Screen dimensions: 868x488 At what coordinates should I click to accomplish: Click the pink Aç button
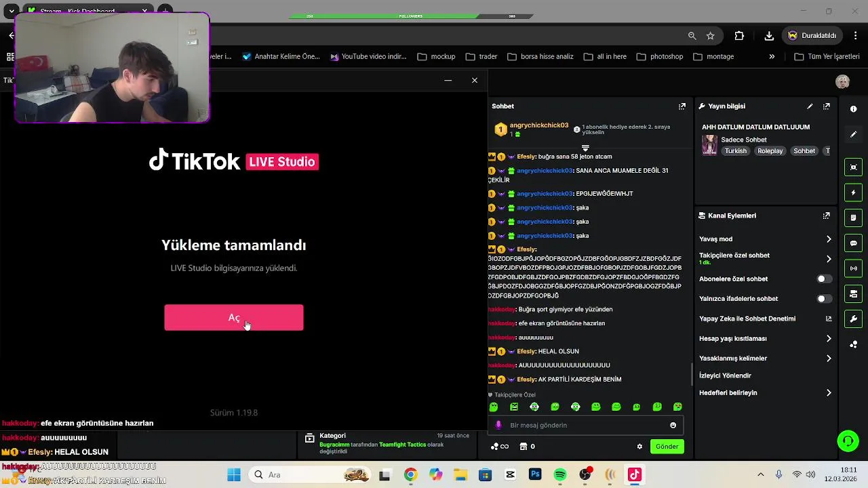[233, 318]
